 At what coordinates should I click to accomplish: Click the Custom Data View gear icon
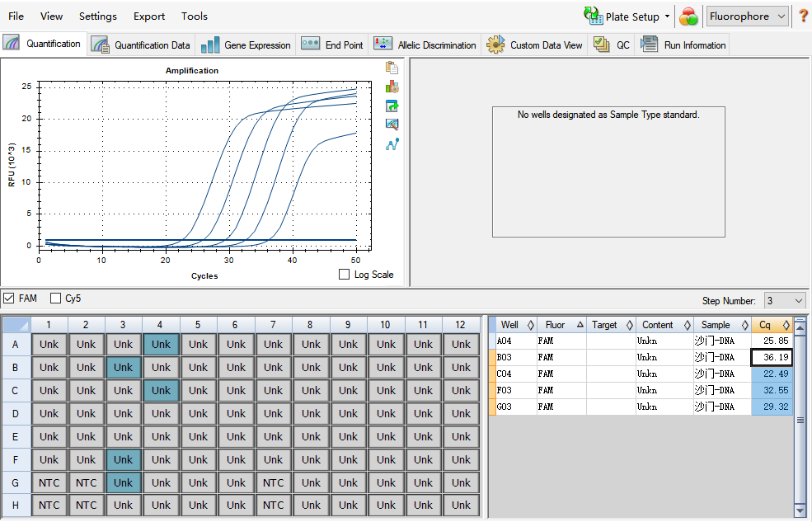pyautogui.click(x=495, y=45)
